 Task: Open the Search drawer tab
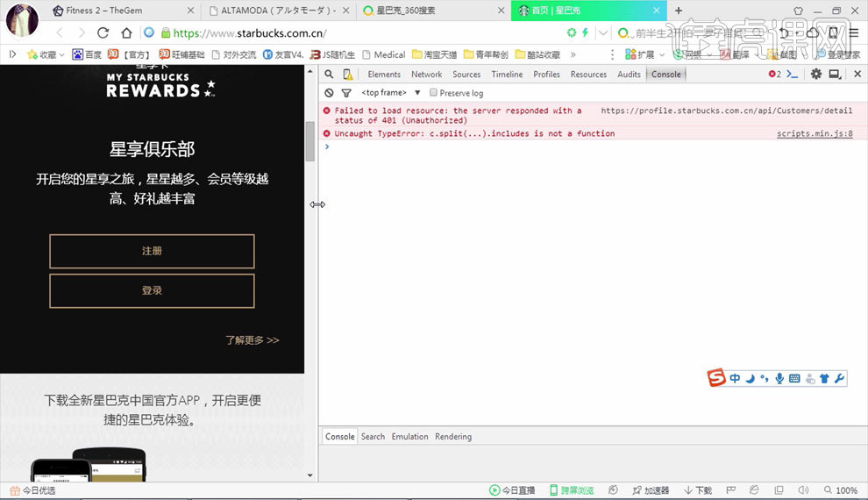[373, 436]
